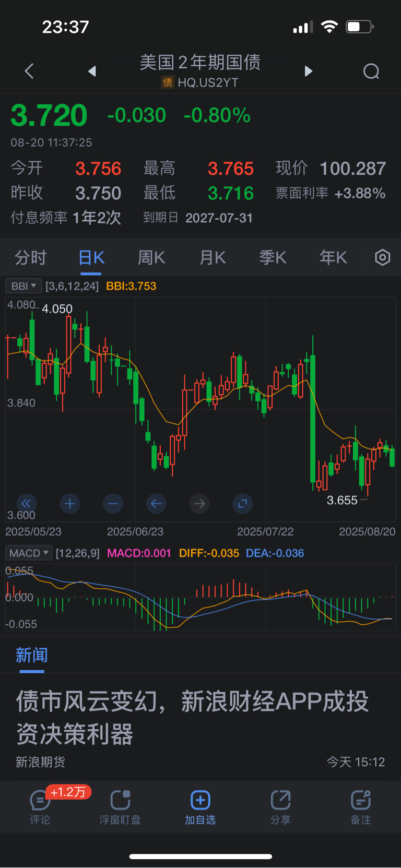This screenshot has width=401, height=868.
Task: Go to previous security triangle arrow
Action: (92, 71)
